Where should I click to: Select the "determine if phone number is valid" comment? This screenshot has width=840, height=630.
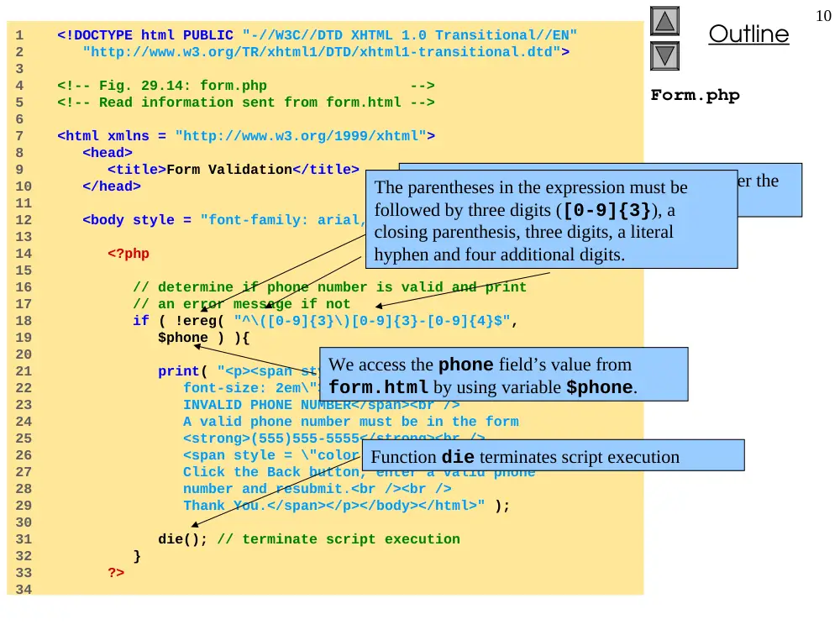[x=329, y=287]
